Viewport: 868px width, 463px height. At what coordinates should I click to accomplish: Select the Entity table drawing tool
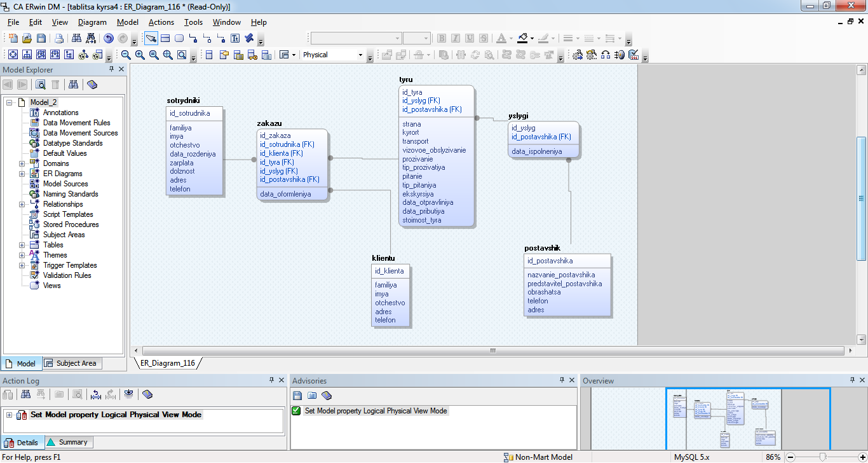[x=165, y=38]
